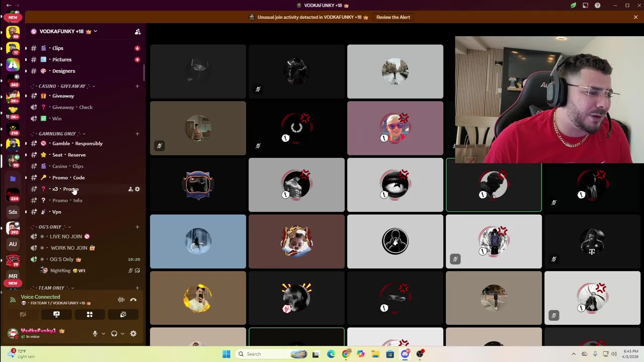Open the Clips text channel

pyautogui.click(x=85, y=48)
